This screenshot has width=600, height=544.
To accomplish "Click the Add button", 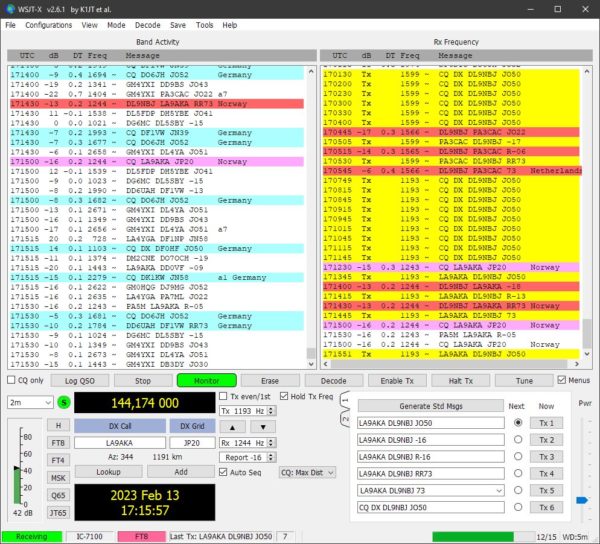I will (x=181, y=472).
